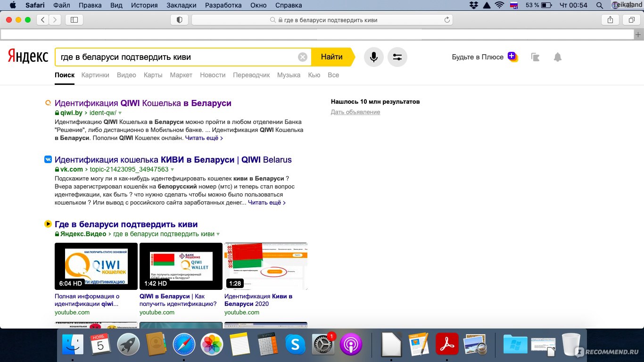
Task: Click the Yandex logo
Action: [x=28, y=57]
